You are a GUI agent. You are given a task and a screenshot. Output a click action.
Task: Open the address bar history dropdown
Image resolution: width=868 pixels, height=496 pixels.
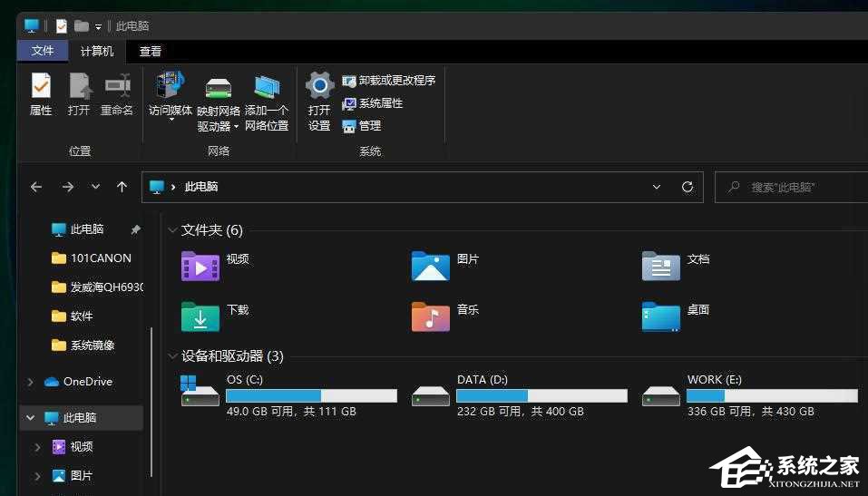click(657, 187)
